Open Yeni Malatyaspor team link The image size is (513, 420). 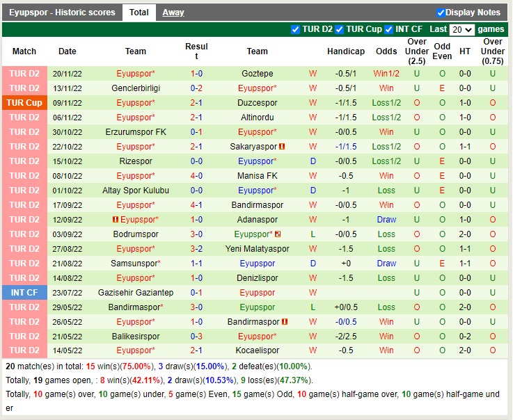tap(257, 249)
